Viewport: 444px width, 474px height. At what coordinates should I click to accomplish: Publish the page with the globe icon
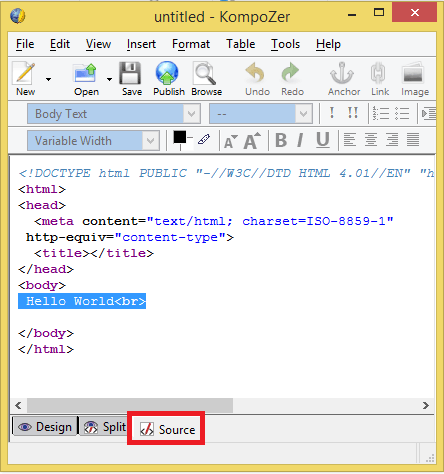point(167,73)
